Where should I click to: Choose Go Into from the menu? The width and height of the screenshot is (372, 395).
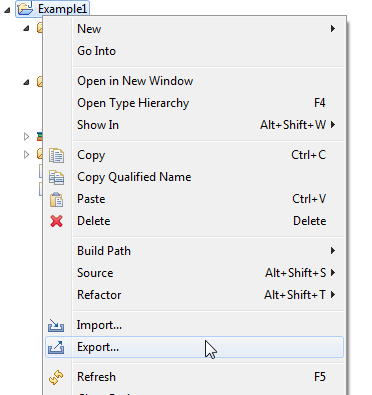click(195, 51)
